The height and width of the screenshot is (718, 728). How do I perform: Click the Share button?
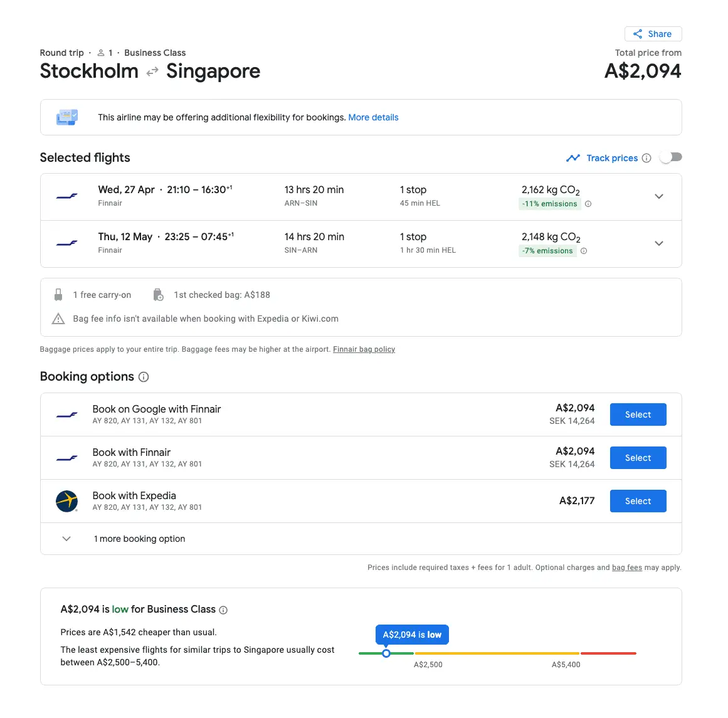[x=653, y=34]
